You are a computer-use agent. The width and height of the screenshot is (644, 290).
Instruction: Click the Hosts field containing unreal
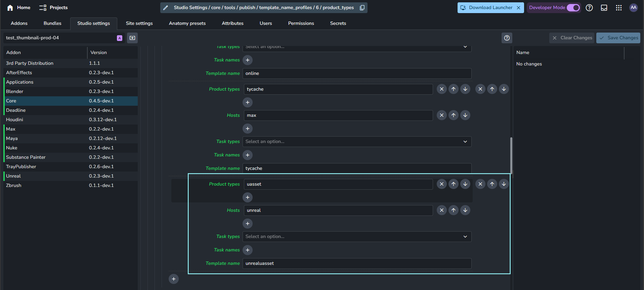coord(338,210)
